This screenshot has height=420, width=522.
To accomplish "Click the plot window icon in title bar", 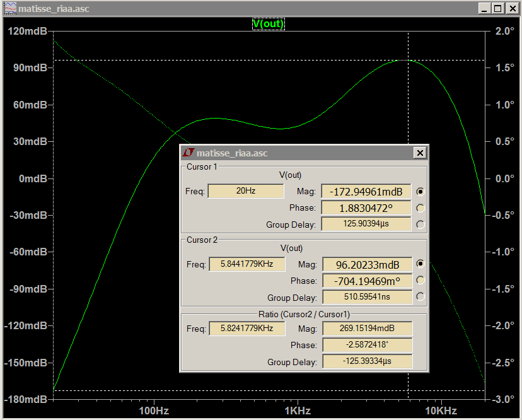I will pyautogui.click(x=10, y=8).
